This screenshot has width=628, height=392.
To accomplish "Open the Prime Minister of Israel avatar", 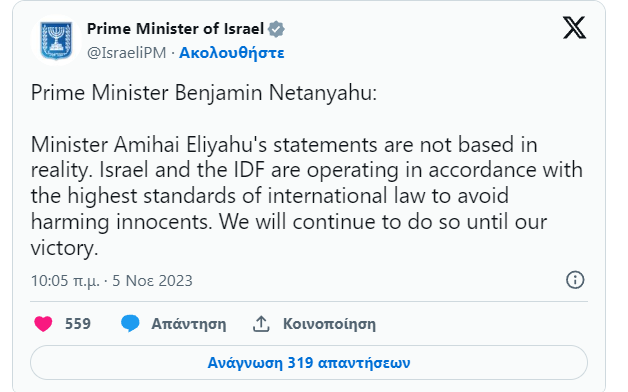I will [56, 40].
